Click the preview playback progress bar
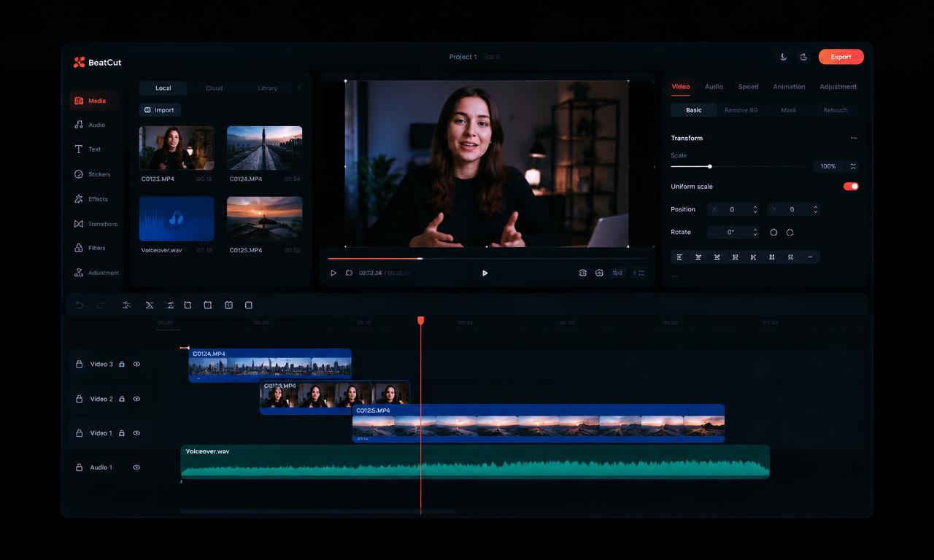This screenshot has width=934, height=560. click(x=486, y=258)
